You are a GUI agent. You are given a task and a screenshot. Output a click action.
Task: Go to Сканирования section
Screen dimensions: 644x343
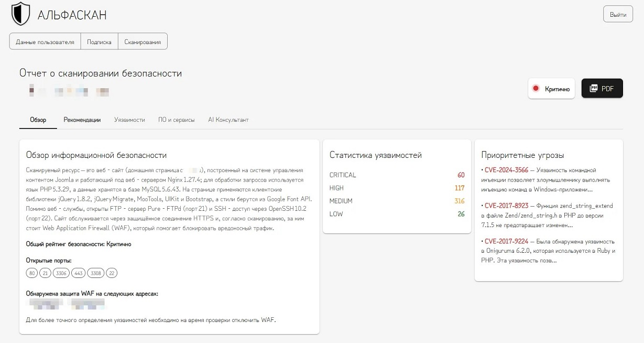[143, 42]
